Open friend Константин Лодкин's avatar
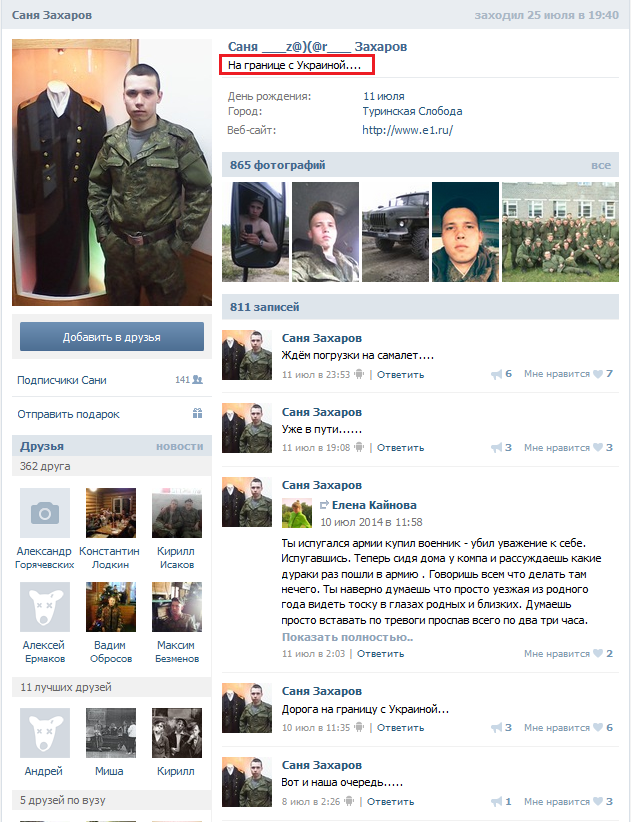The height and width of the screenshot is (822, 633). pyautogui.click(x=111, y=513)
